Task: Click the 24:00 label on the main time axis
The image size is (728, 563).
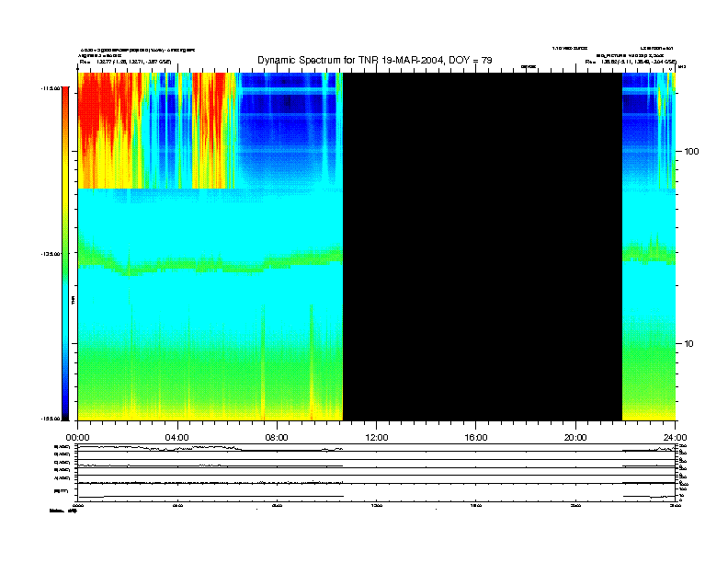Action: 675,438
